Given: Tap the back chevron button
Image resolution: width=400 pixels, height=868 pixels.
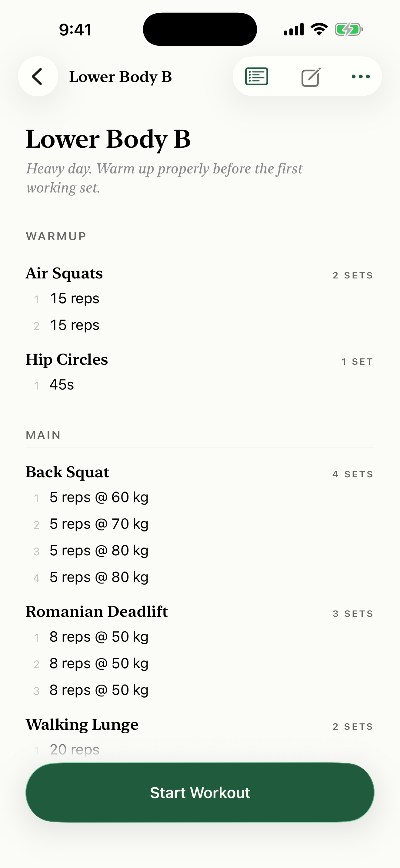Looking at the screenshot, I should click(38, 77).
